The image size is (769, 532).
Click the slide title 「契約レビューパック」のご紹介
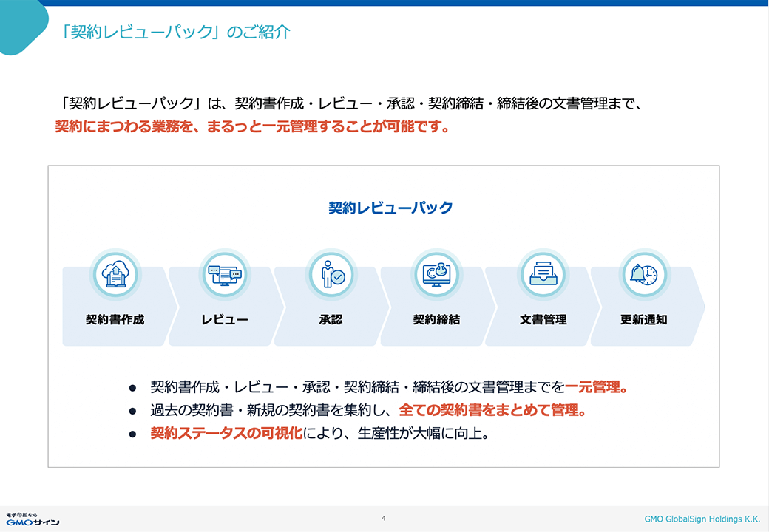point(174,32)
